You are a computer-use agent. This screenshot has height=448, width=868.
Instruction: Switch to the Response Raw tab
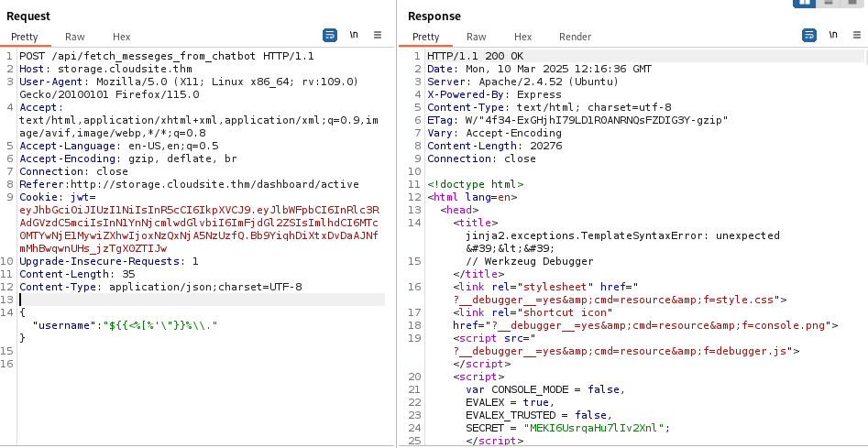tap(476, 37)
